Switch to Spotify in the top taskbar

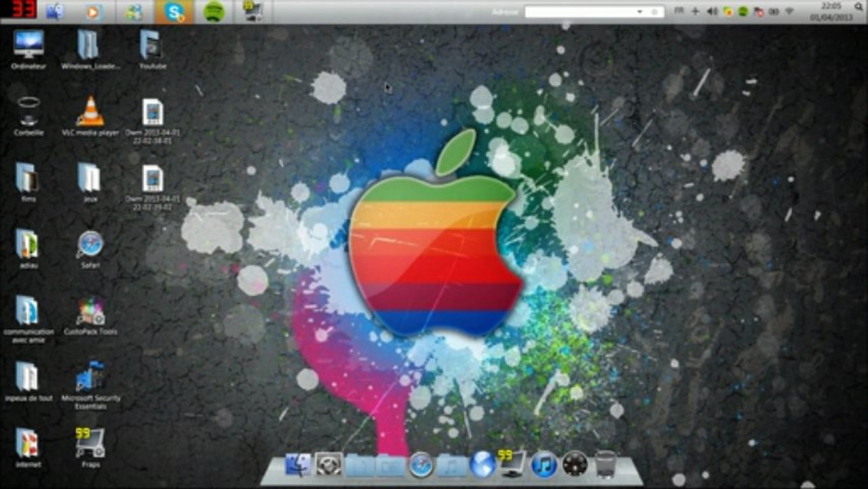click(214, 12)
